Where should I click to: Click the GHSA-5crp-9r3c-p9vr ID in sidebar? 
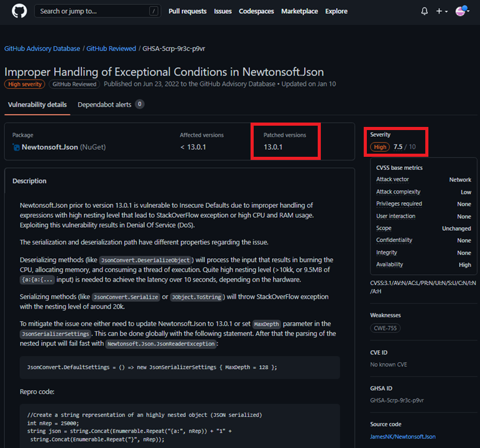(x=397, y=401)
